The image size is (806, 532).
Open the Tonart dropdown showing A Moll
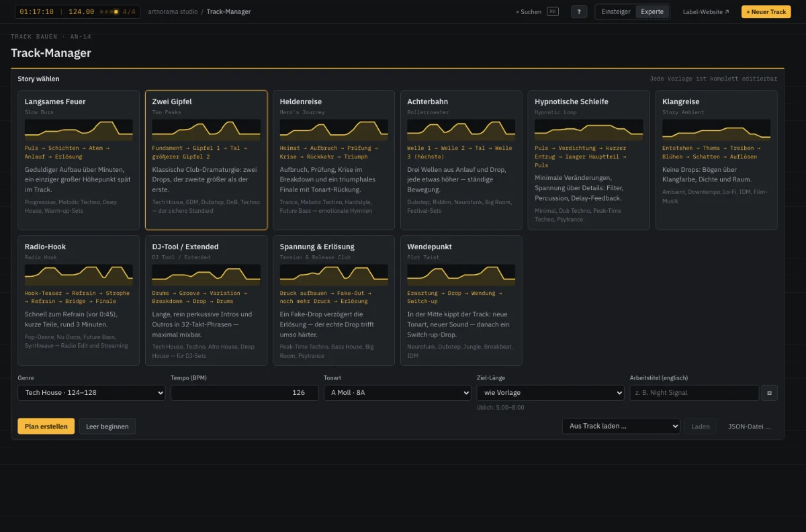[398, 392]
